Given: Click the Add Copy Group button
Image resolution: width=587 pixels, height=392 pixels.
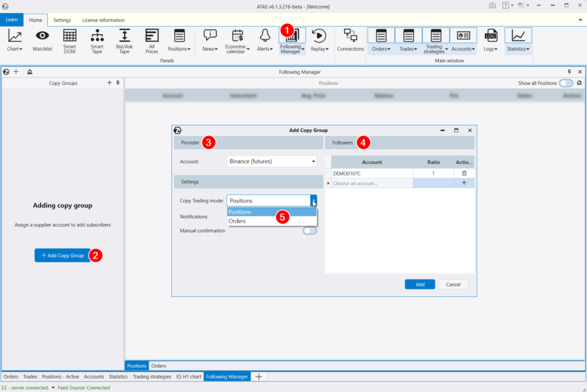Looking at the screenshot, I should click(x=63, y=255).
